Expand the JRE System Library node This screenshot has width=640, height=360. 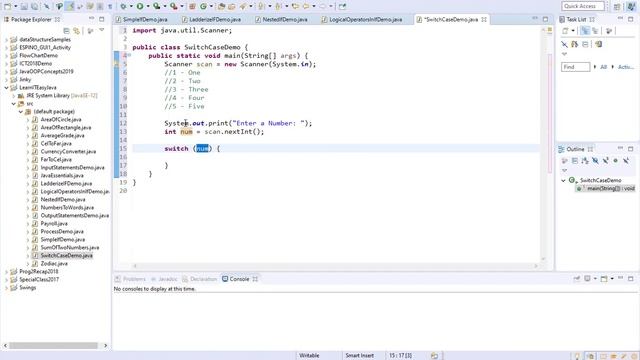tap(13, 96)
